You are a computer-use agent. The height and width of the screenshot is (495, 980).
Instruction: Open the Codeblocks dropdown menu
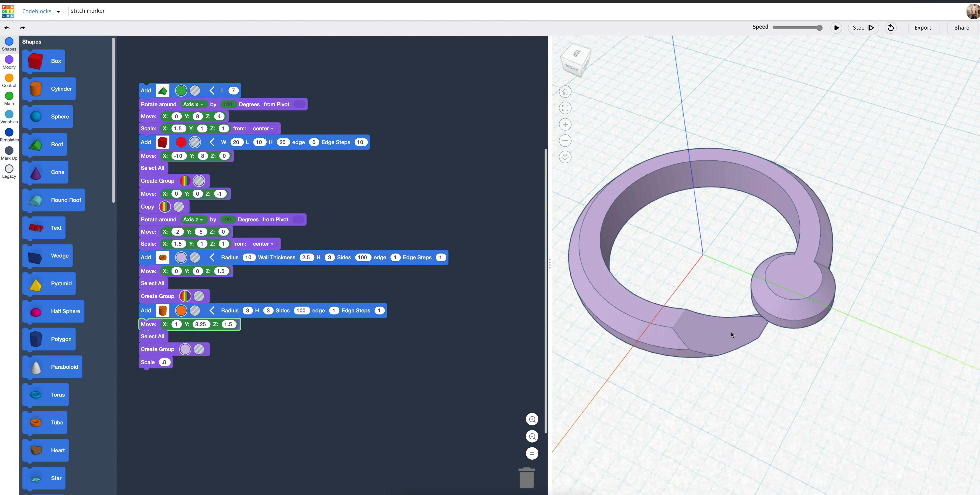pyautogui.click(x=41, y=11)
